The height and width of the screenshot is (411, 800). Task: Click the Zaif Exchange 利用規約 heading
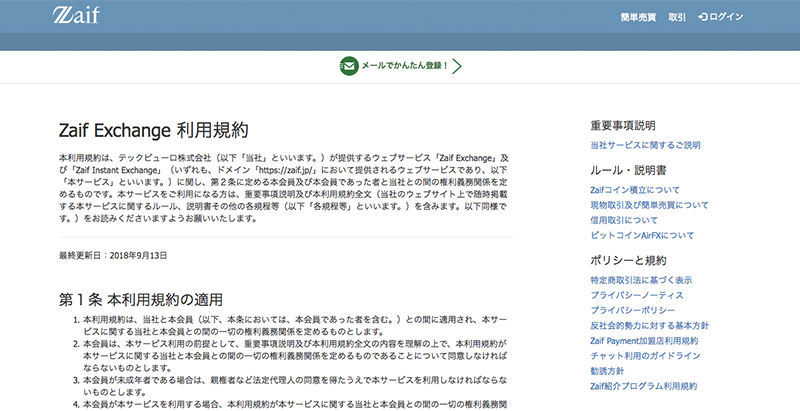point(154,131)
